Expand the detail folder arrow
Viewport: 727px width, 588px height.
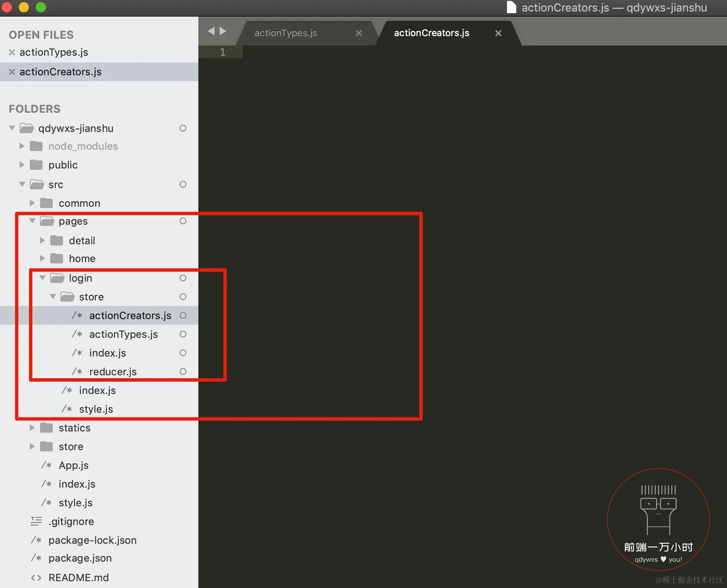click(x=42, y=240)
